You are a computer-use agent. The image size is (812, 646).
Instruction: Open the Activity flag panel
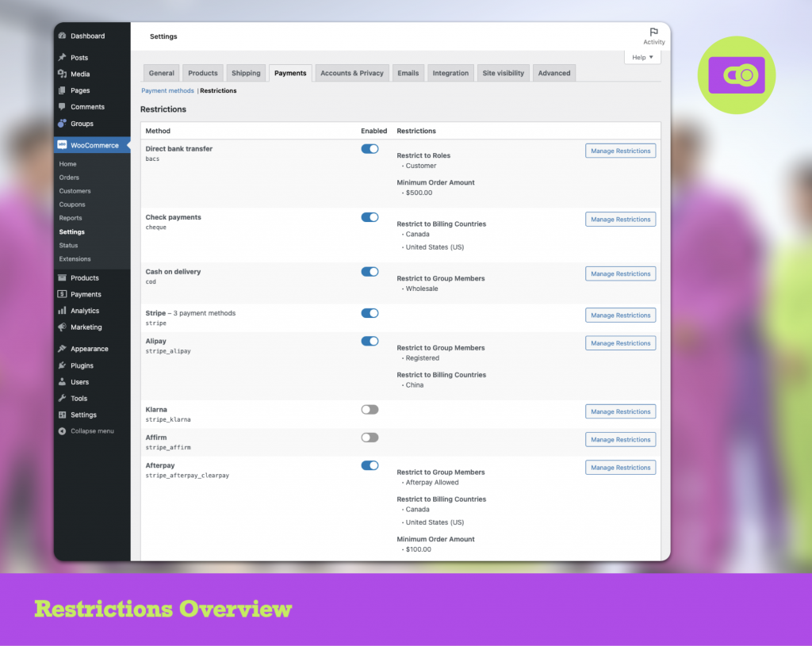[x=654, y=36]
